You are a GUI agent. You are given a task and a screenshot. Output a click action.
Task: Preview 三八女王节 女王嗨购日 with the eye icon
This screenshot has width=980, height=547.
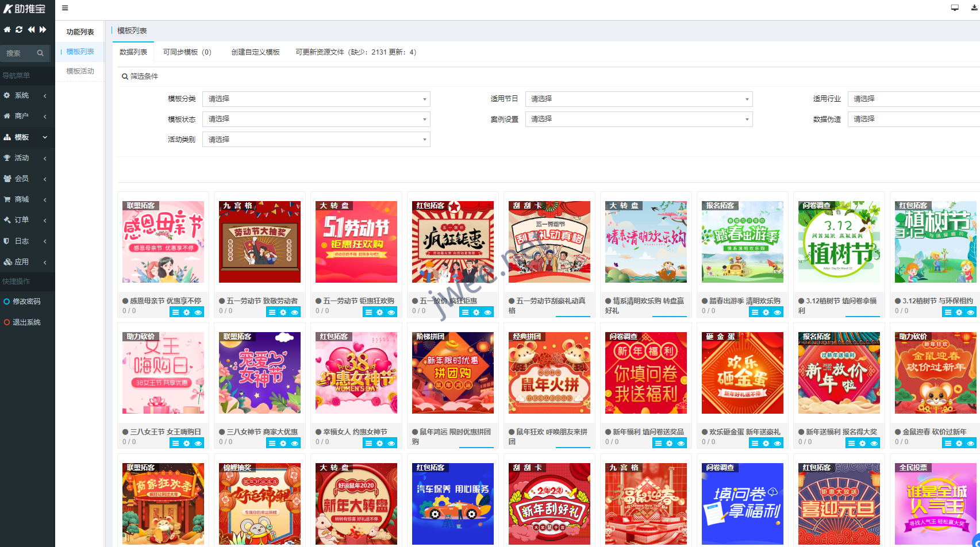[198, 444]
